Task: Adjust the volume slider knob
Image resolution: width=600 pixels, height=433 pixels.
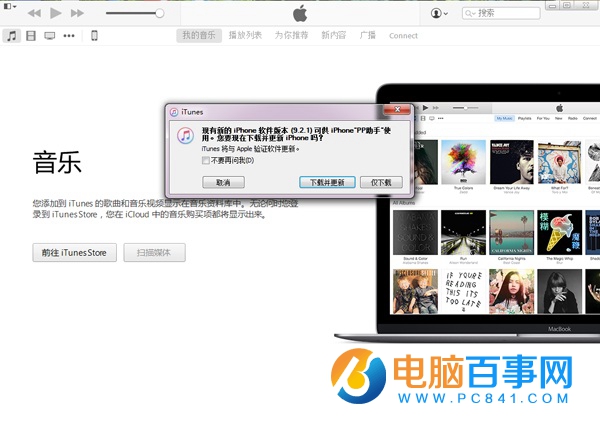Action: (160, 13)
